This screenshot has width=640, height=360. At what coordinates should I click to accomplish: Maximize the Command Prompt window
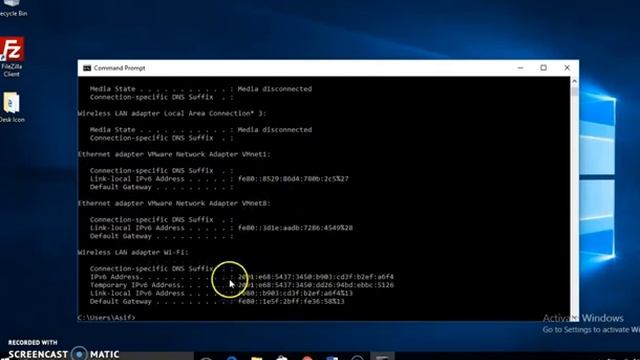click(543, 68)
